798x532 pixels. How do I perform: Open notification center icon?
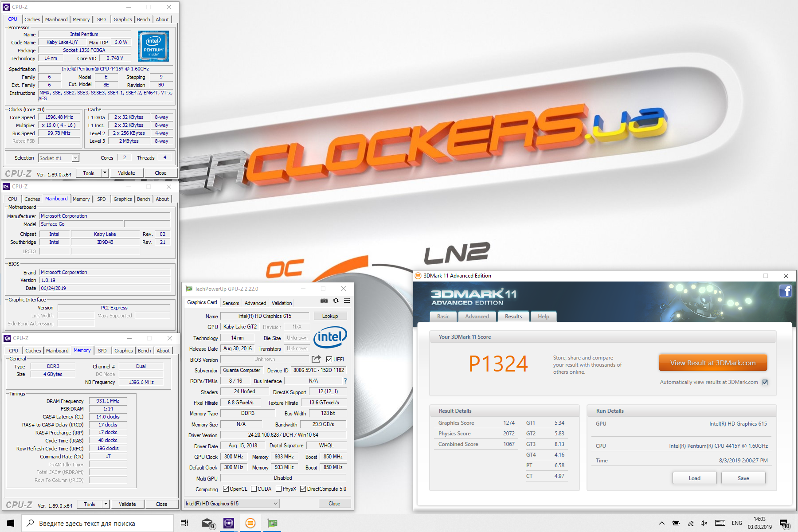tap(784, 524)
